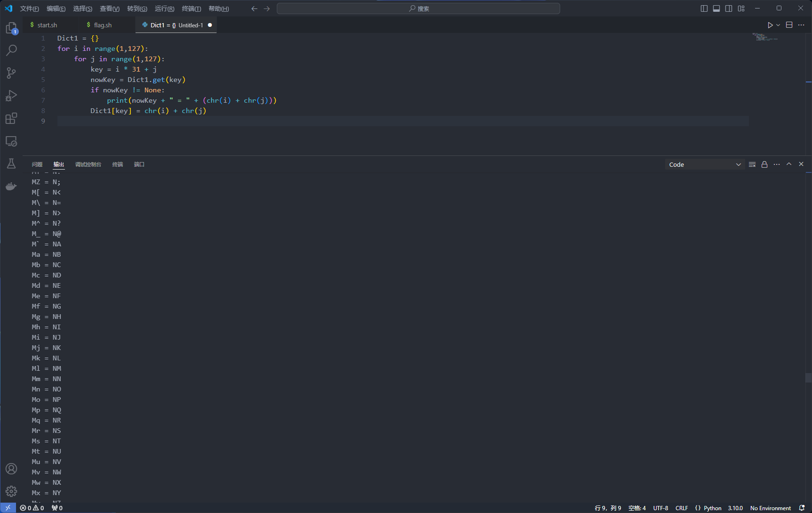Switch to the 终端 panel tab

(x=118, y=164)
